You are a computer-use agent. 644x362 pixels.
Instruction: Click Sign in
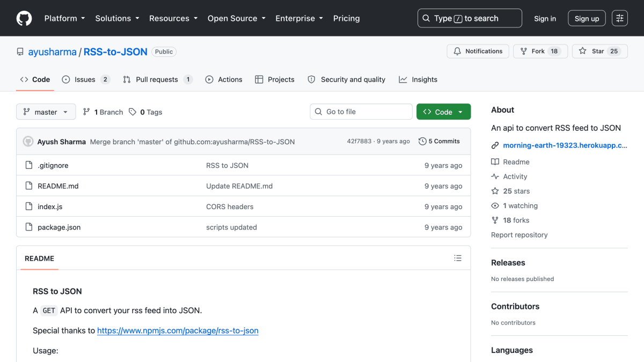coord(545,18)
